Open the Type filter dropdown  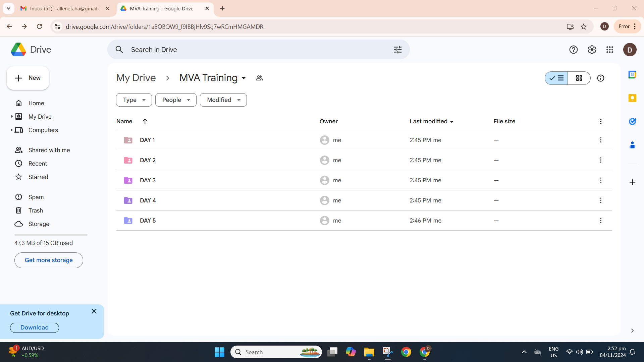coord(134,100)
